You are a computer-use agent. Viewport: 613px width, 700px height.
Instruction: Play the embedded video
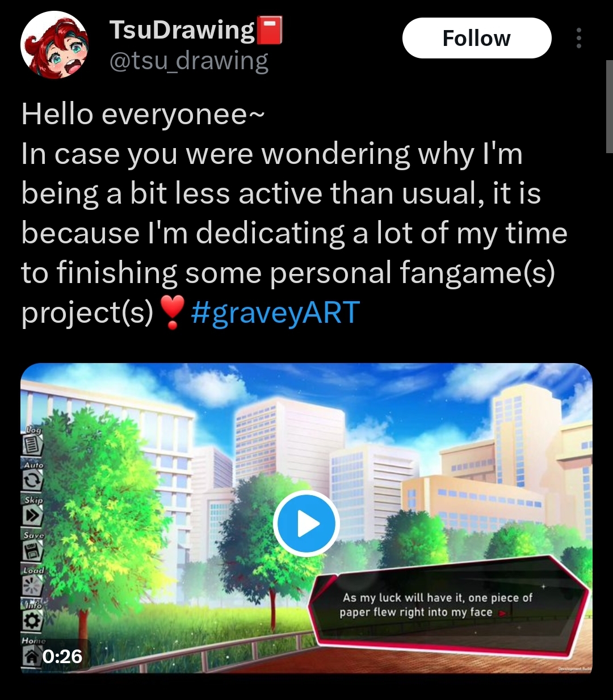pos(306,524)
